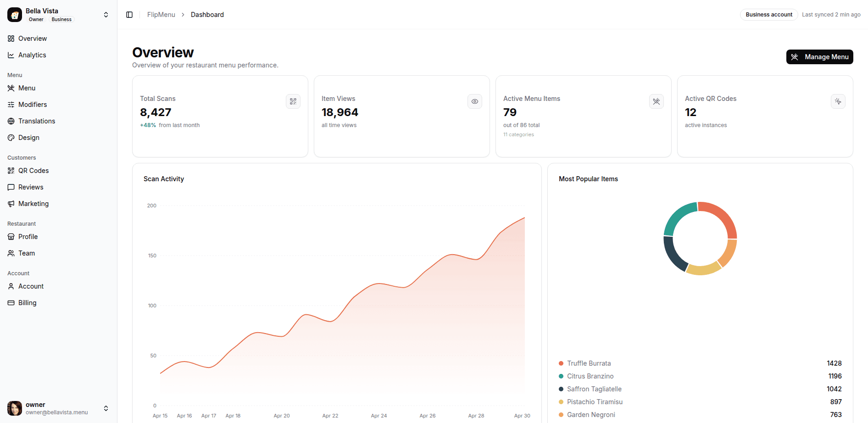Open the Billing label in sidebar

(x=28, y=303)
